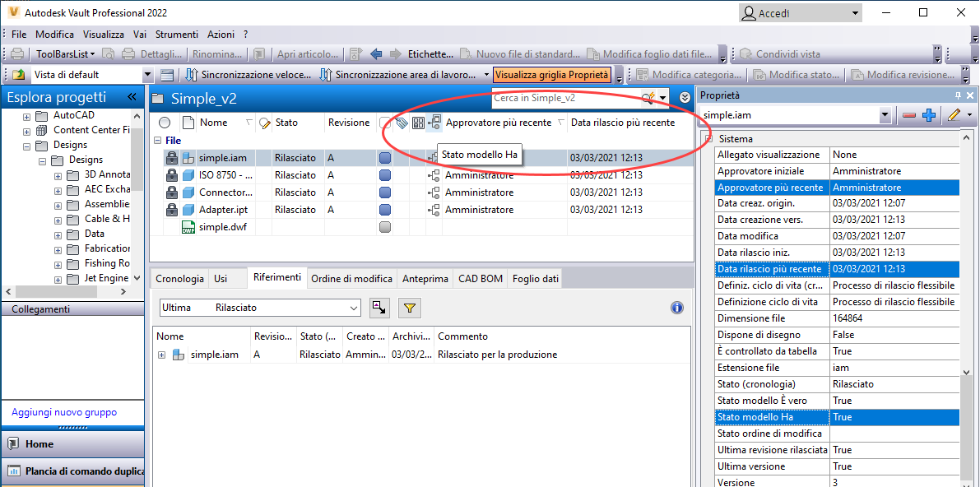Collapse Esplora progetti panel chevron
The height and width of the screenshot is (487, 980).
click(132, 97)
